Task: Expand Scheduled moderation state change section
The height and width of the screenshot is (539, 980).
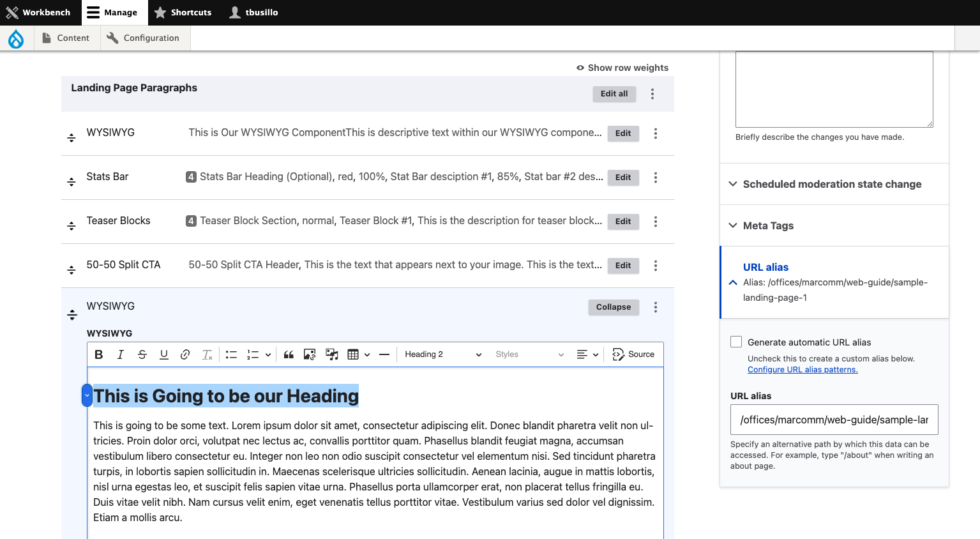Action: [834, 184]
